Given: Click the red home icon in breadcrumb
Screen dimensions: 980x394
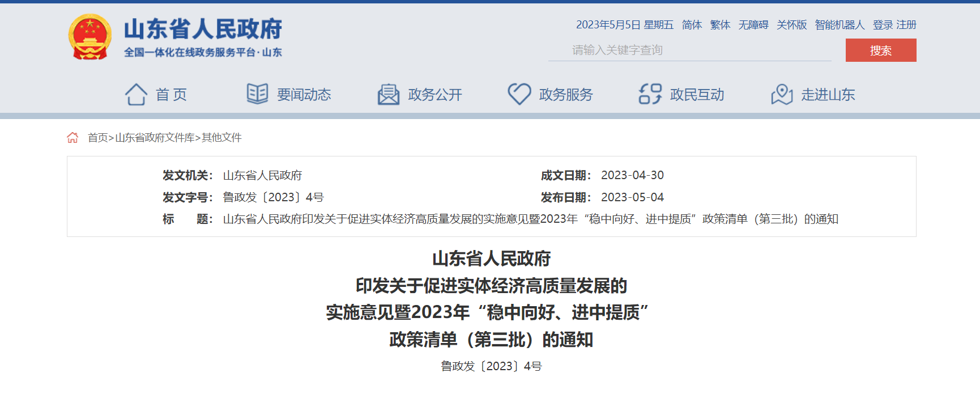Looking at the screenshot, I should [73, 138].
